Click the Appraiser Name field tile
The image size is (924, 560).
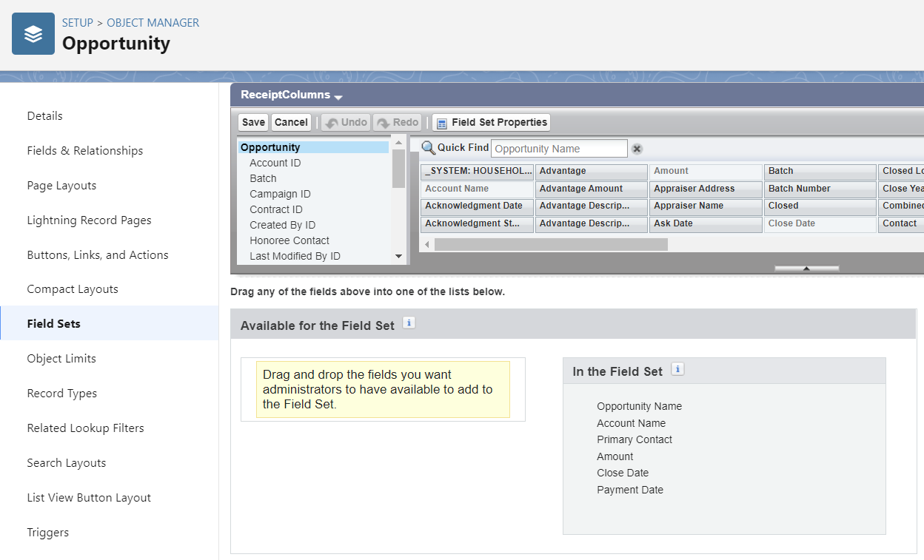[706, 206]
